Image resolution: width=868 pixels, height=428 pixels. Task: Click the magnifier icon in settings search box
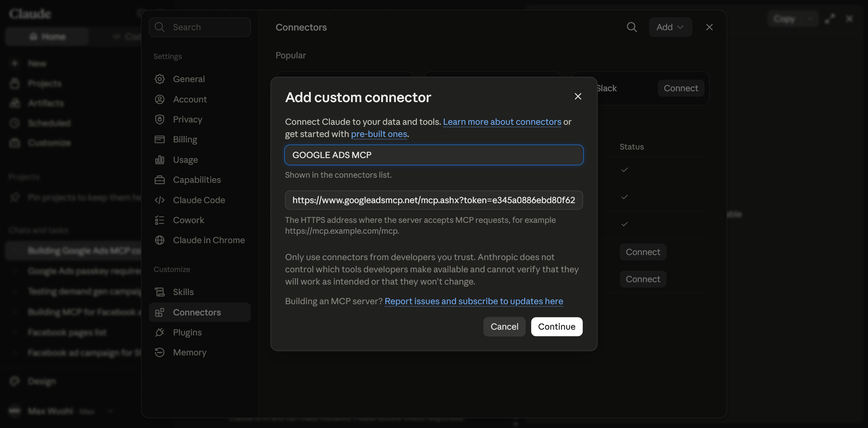click(160, 27)
